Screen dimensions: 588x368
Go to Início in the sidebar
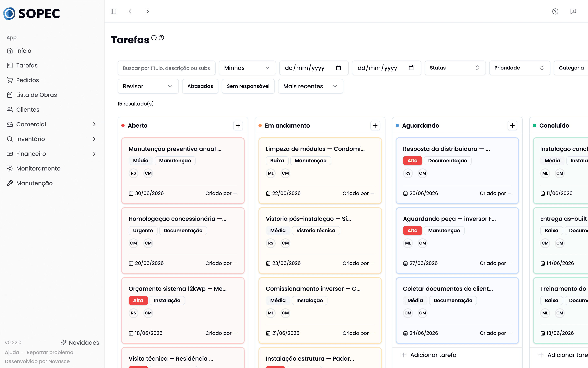(52, 51)
